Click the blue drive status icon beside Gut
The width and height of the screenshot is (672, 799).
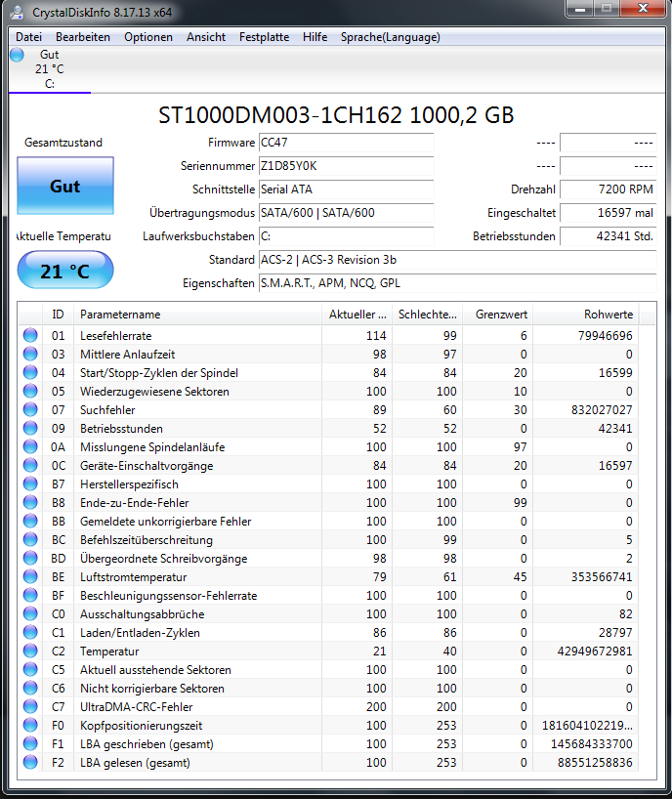point(17,55)
